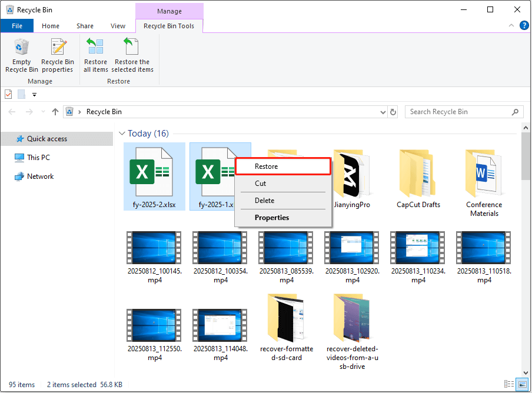Open Help with the question mark icon

click(524, 25)
